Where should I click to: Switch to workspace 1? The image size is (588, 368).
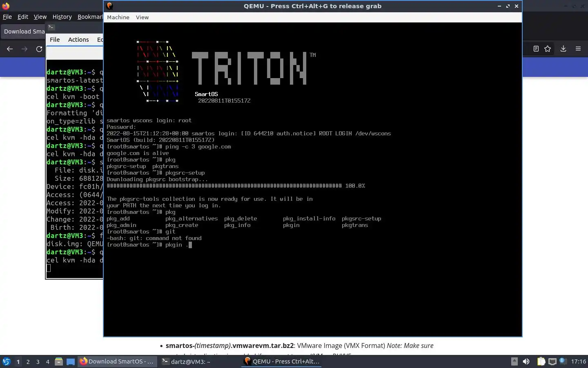[x=18, y=361]
